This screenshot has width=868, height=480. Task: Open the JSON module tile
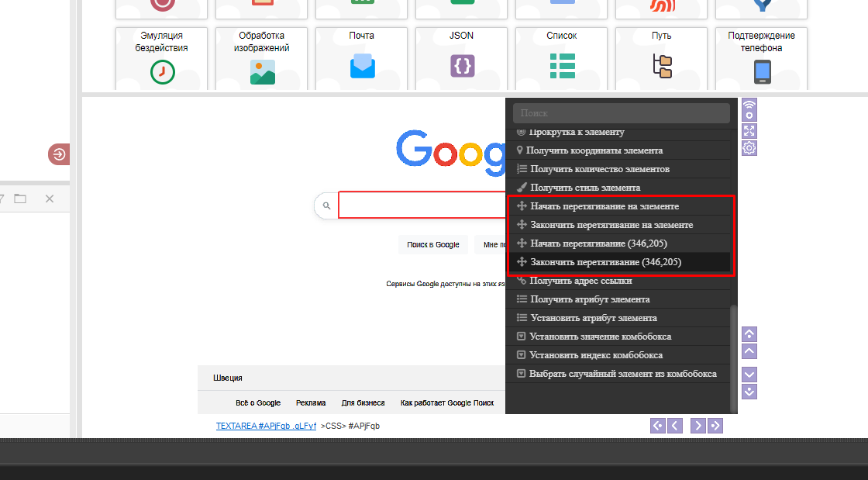[462, 59]
